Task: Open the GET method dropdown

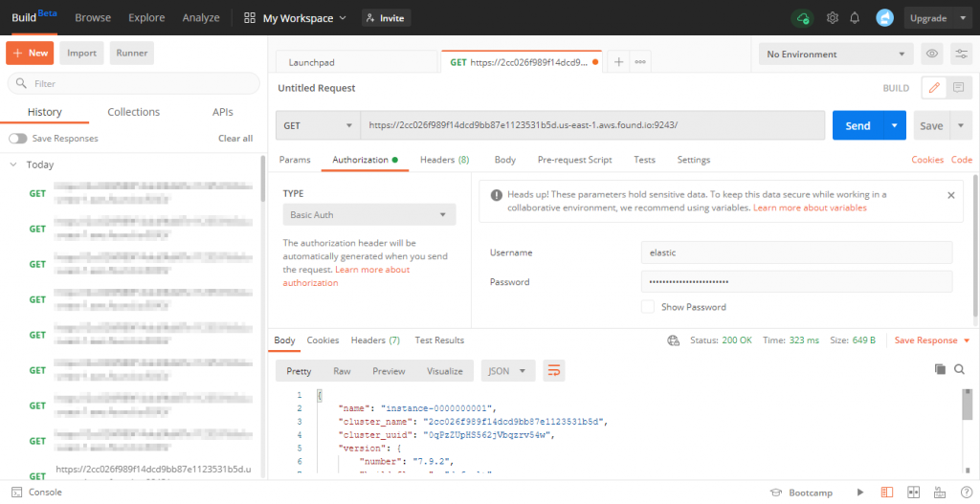Action: (x=318, y=125)
